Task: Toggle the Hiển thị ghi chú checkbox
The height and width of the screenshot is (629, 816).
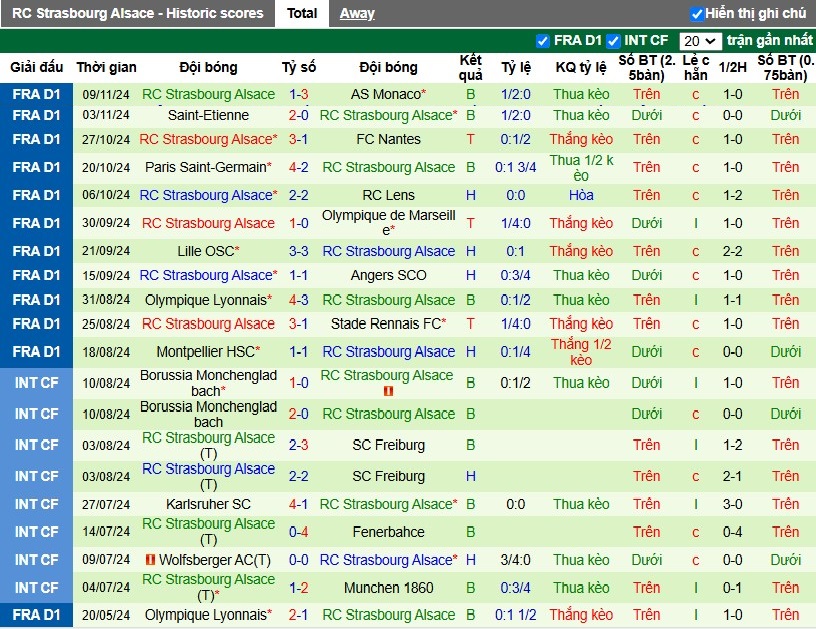Action: coord(697,14)
